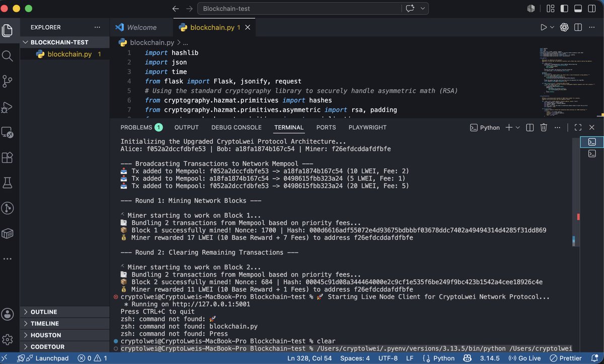The height and width of the screenshot is (364, 604).
Task: Open Customize Layout in the title bar
Action: coord(550,9)
